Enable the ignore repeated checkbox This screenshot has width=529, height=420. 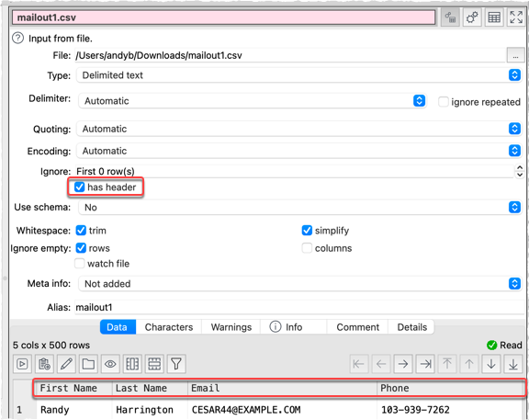click(444, 102)
